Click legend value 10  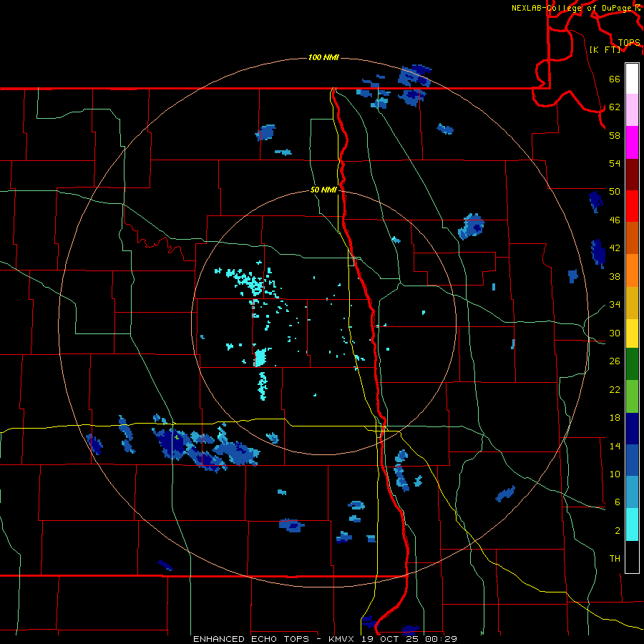point(615,474)
